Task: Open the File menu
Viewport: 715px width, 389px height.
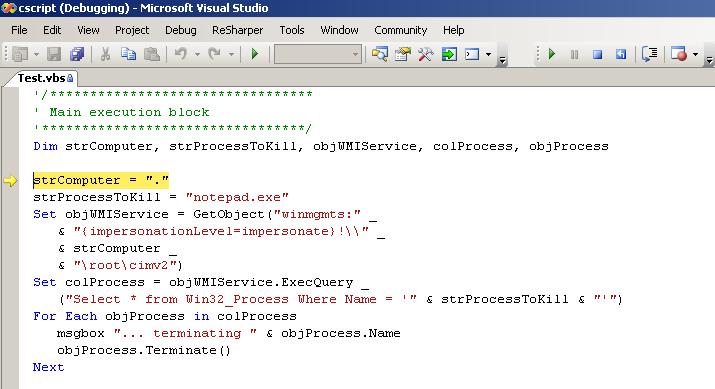Action: click(19, 30)
